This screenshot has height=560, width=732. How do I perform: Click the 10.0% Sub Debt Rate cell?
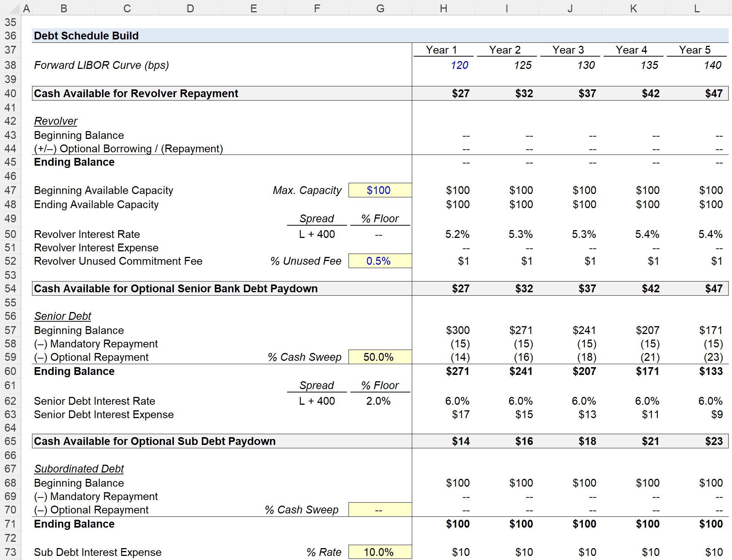379,552
